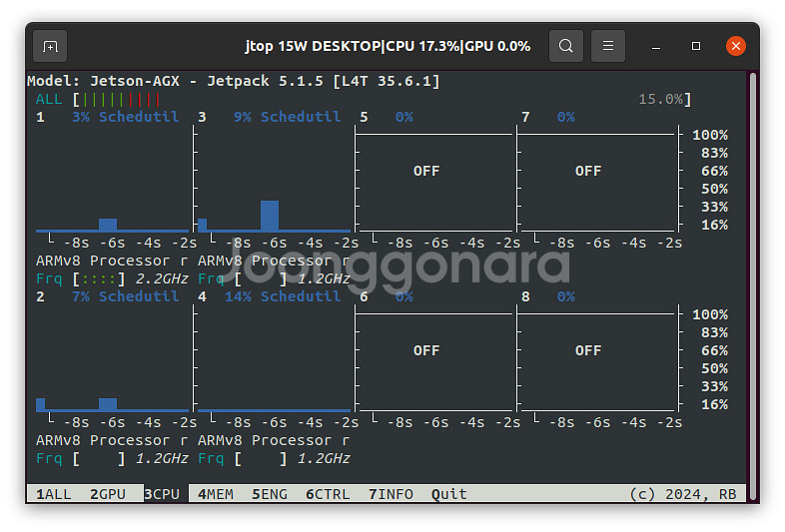Select the 3CPU tab
The width and height of the screenshot is (785, 532).
(162, 494)
